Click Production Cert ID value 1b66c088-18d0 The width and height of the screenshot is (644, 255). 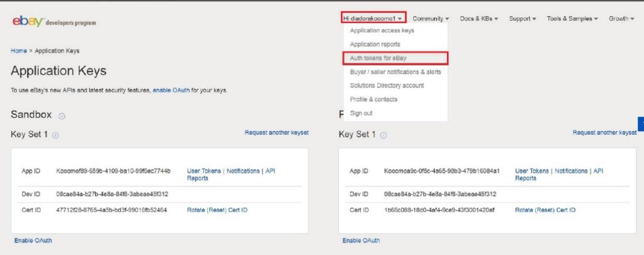[440, 209]
